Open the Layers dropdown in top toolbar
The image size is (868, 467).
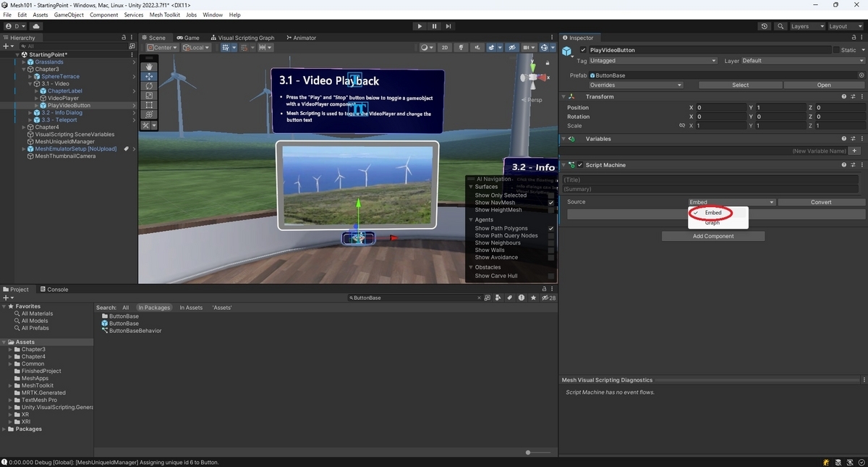point(807,26)
